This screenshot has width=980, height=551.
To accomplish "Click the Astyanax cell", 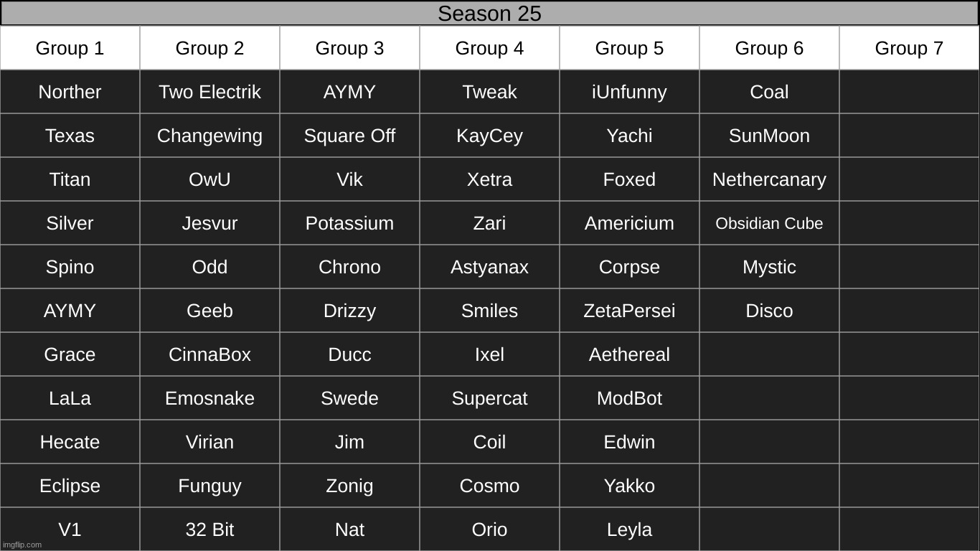I will point(489,267).
